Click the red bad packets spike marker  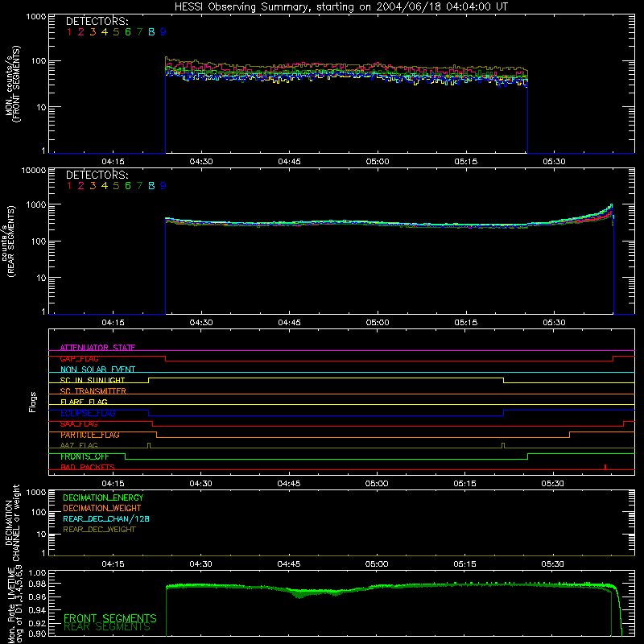tap(605, 467)
